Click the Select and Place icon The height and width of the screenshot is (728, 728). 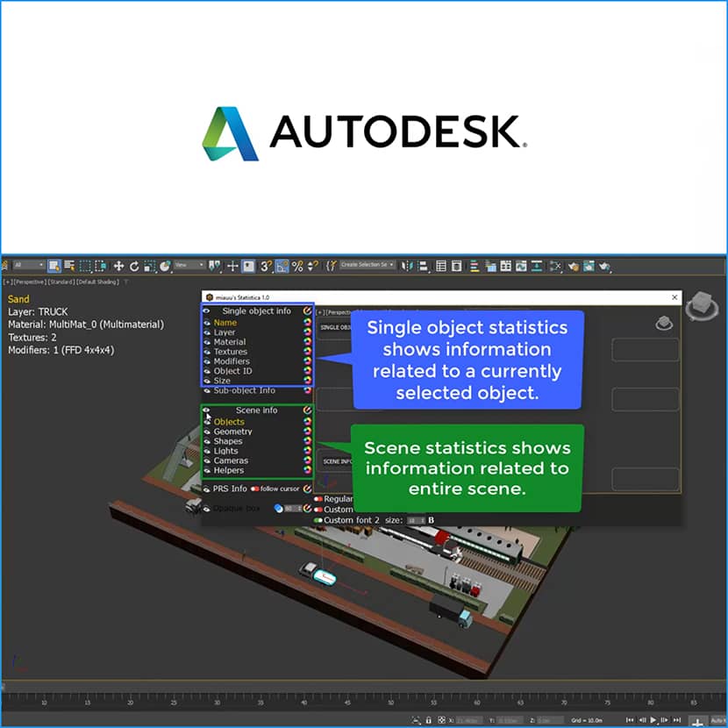pos(165,266)
